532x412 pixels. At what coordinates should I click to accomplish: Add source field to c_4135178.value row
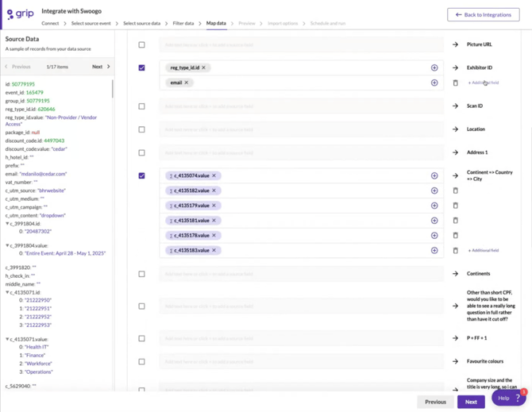[x=434, y=235]
